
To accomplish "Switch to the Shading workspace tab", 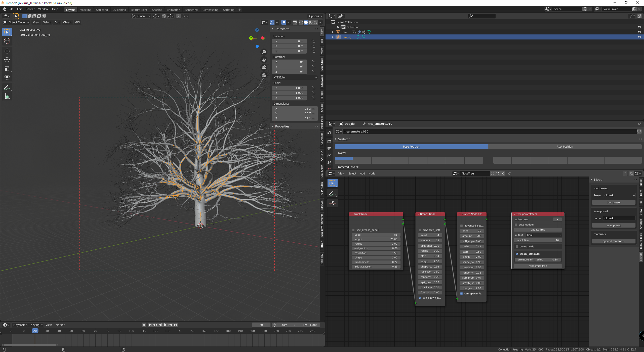I will coord(157,10).
